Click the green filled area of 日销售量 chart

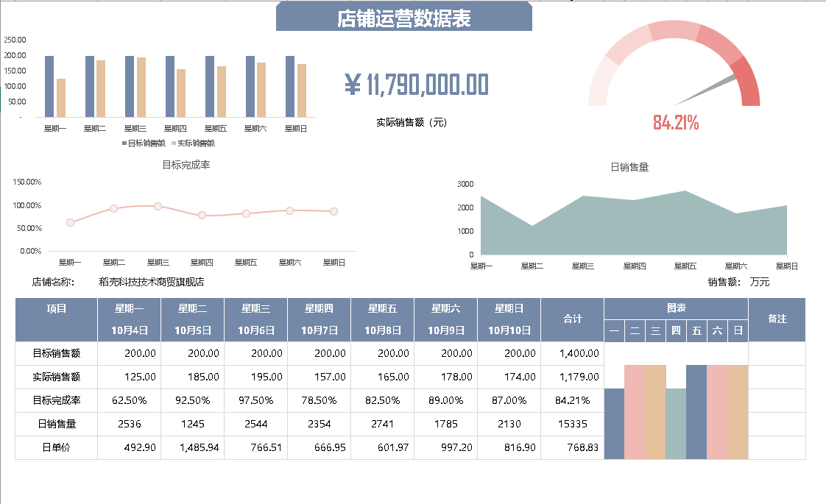coord(633,228)
